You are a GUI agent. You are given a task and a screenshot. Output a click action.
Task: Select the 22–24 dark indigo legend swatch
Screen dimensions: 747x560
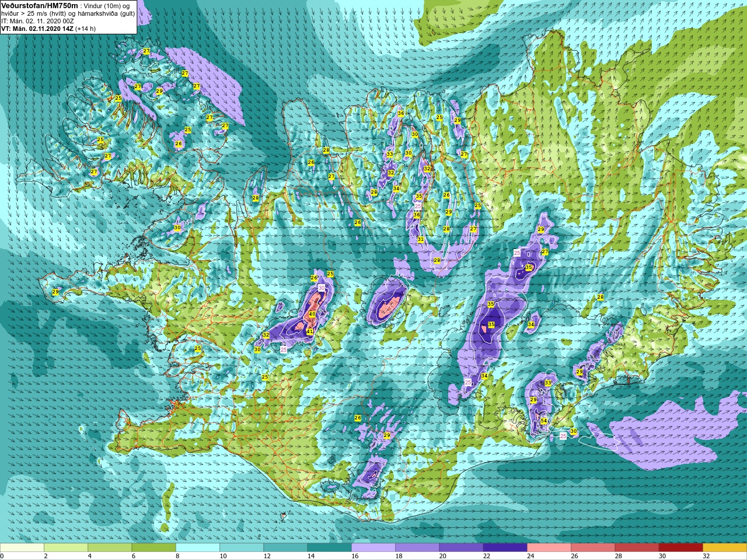click(x=505, y=548)
